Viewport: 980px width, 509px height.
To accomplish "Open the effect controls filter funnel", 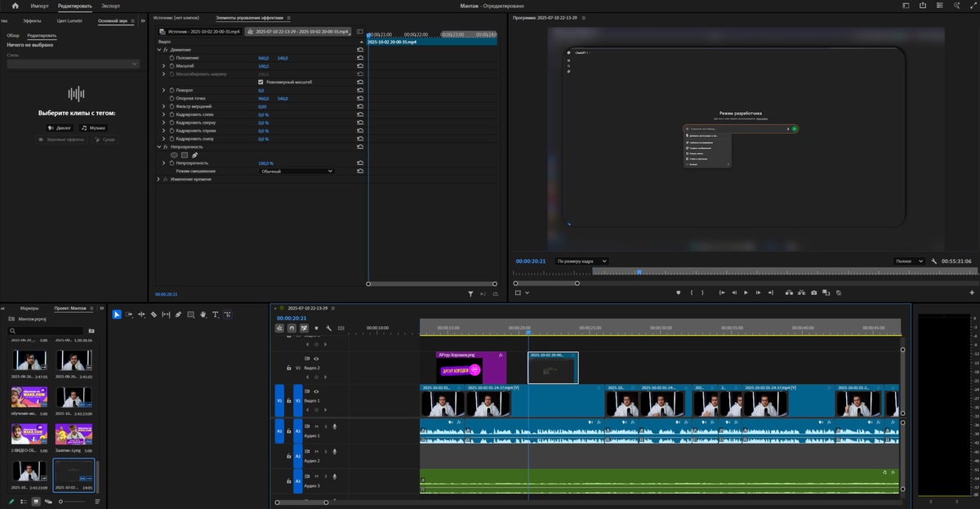I will tap(470, 293).
